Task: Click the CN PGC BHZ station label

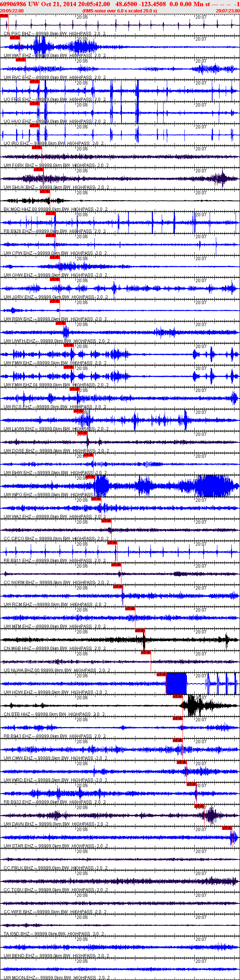Action: point(18,34)
